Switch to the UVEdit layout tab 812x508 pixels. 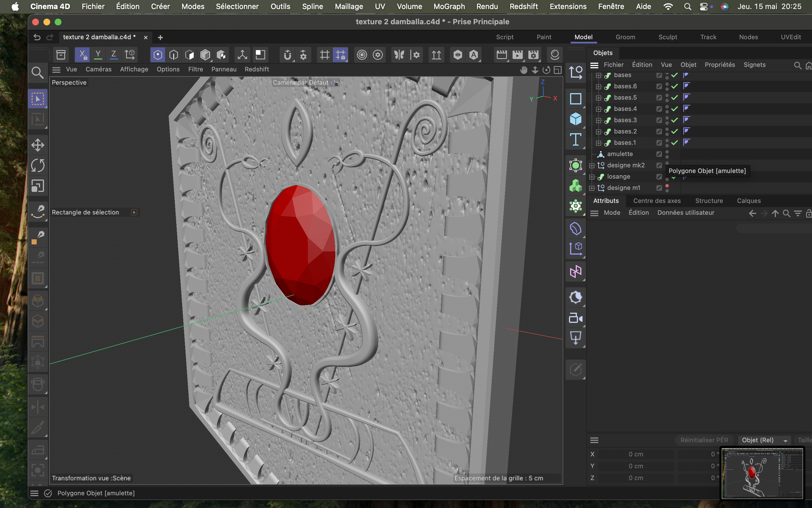click(x=791, y=37)
